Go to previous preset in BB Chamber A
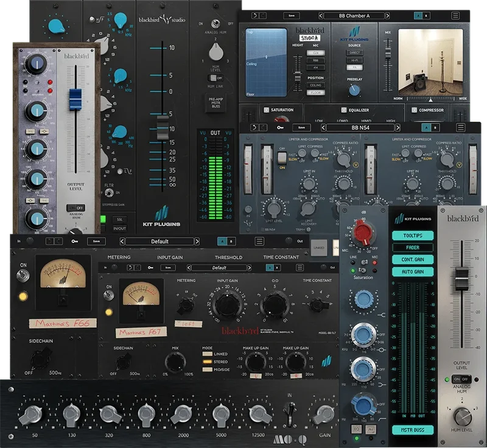Viewport: 487px width, 448px height. coord(321,16)
